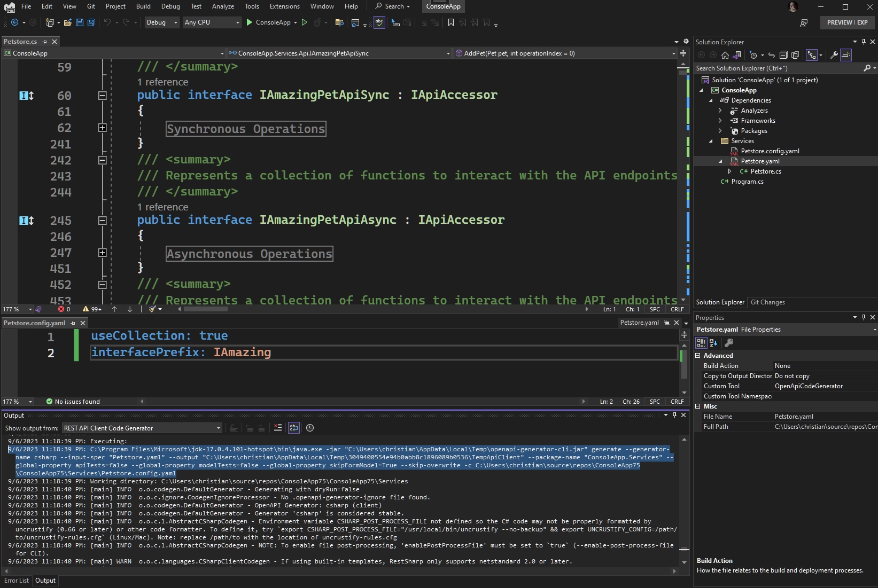Open the Git menu
This screenshot has height=588, width=878.
point(91,6)
